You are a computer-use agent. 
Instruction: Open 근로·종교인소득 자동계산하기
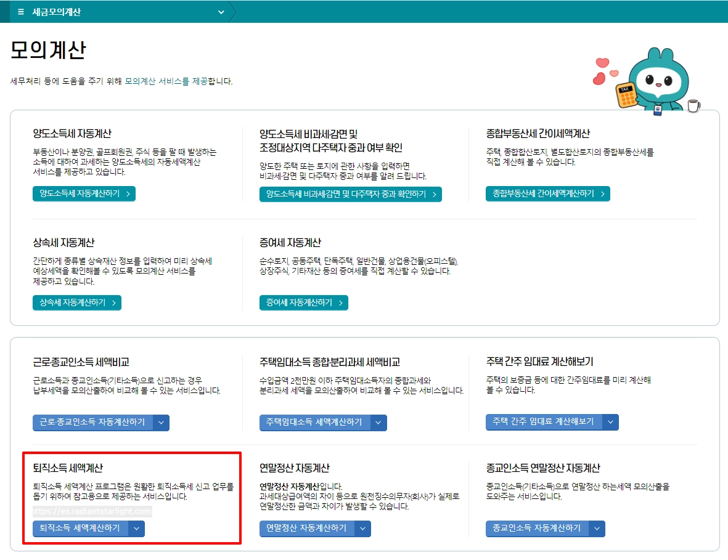tap(94, 423)
